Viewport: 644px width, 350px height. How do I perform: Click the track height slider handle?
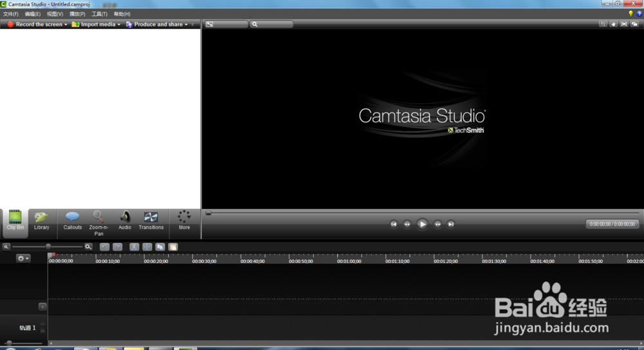(8, 343)
